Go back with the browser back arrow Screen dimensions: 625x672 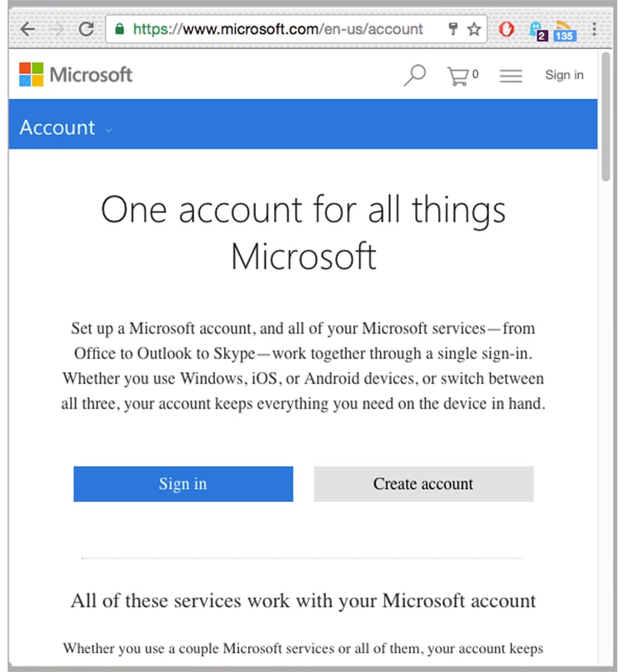pos(27,29)
